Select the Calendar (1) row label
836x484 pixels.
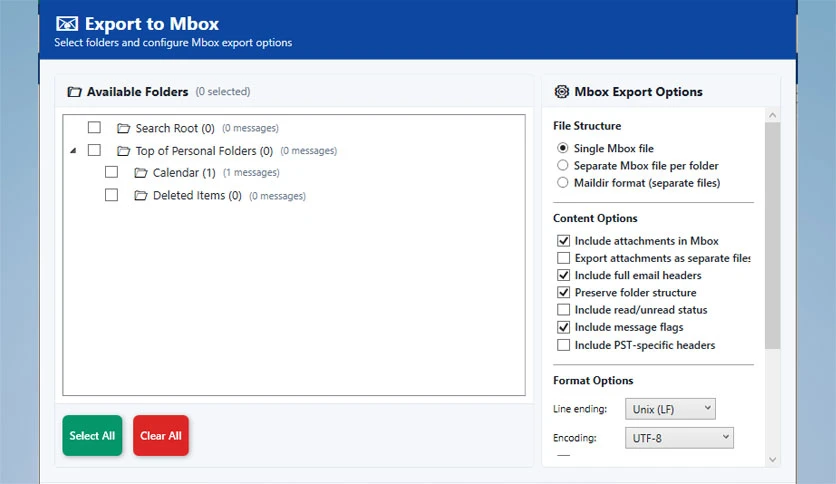pos(184,173)
